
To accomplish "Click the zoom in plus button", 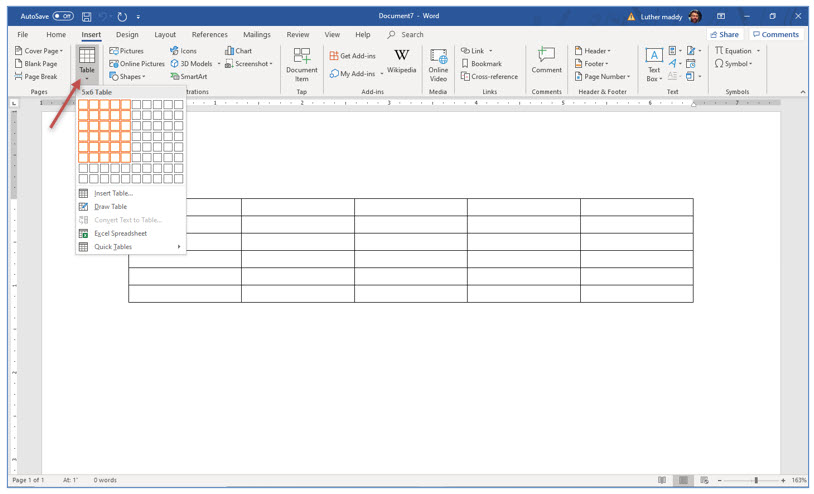I will (x=783, y=481).
